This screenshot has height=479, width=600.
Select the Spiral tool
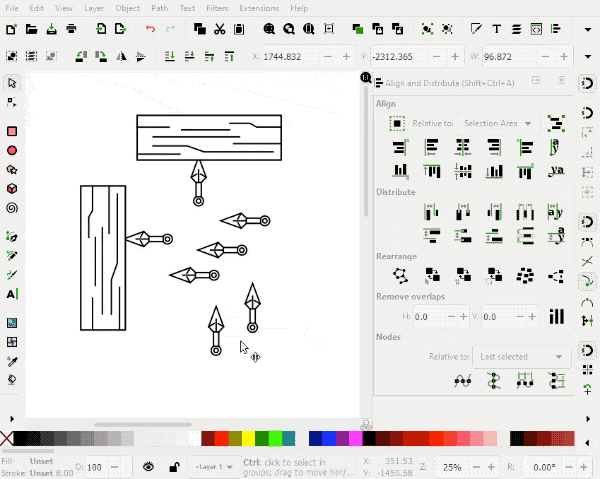[12, 208]
